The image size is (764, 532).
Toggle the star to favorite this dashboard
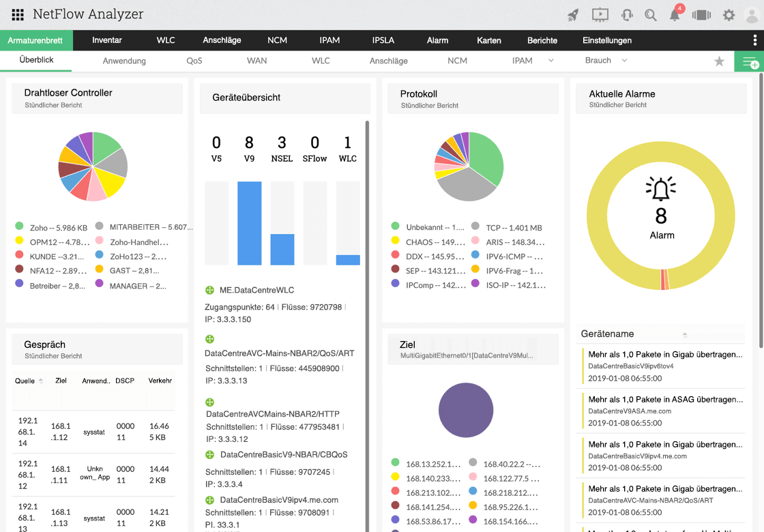coord(720,61)
